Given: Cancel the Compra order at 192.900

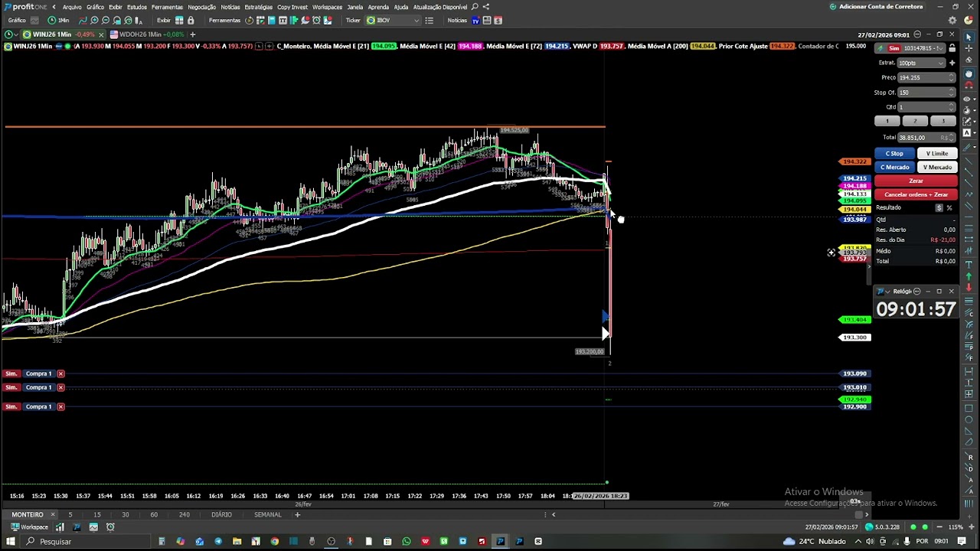Looking at the screenshot, I should click(60, 406).
